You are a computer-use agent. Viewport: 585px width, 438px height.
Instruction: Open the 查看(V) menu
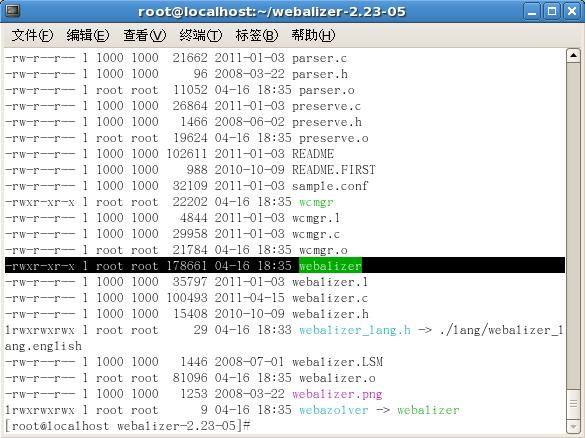click(144, 35)
